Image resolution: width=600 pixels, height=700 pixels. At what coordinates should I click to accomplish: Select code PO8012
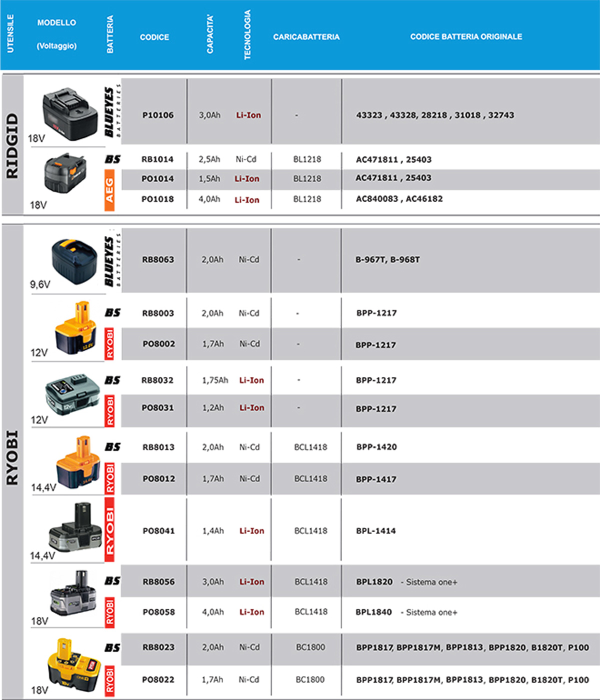(159, 478)
